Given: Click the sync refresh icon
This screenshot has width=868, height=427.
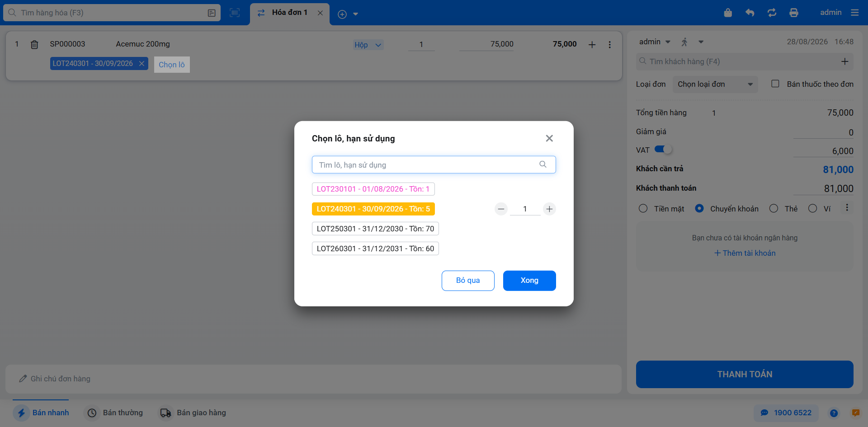Looking at the screenshot, I should tap(772, 13).
